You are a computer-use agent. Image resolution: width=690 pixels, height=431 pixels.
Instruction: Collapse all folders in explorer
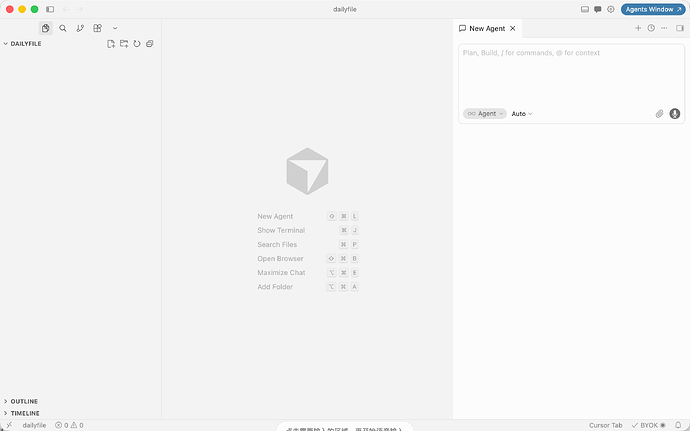pos(150,44)
